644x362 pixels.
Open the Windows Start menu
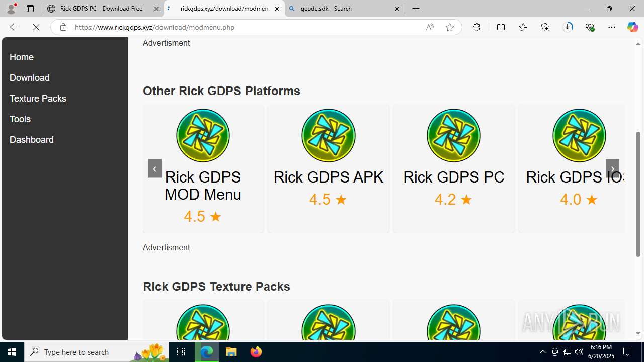tap(12, 352)
